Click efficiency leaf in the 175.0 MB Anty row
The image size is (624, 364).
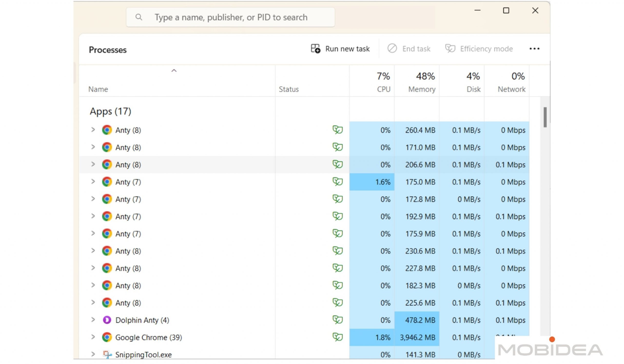click(x=338, y=181)
